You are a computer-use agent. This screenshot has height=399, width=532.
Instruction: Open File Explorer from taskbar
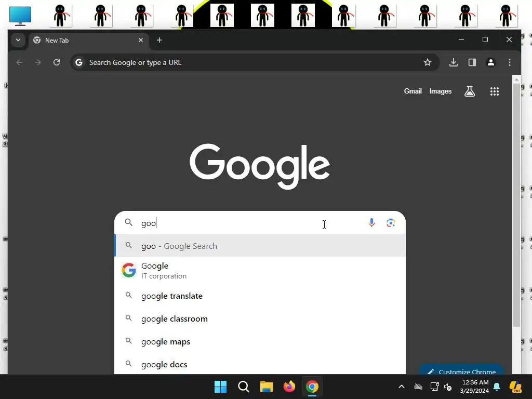click(x=267, y=387)
